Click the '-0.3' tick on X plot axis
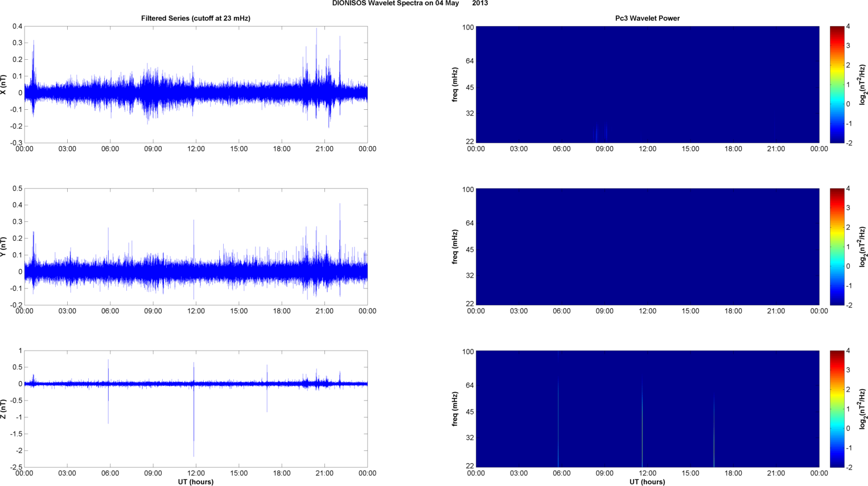The image size is (868, 486). tap(16, 143)
